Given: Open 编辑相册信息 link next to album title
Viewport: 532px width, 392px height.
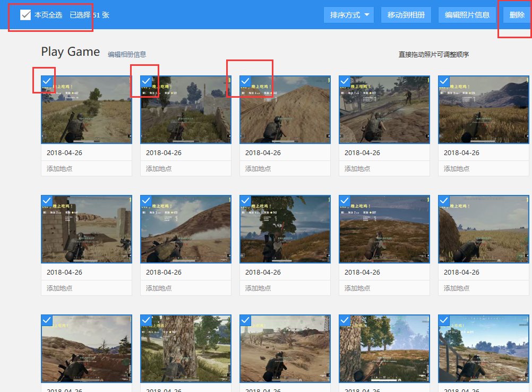Looking at the screenshot, I should tap(127, 54).
